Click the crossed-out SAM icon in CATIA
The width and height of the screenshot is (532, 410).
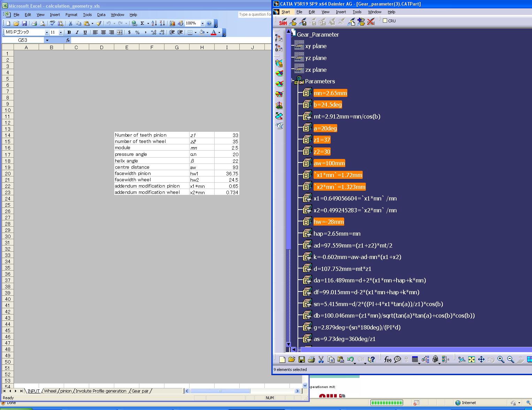click(371, 22)
